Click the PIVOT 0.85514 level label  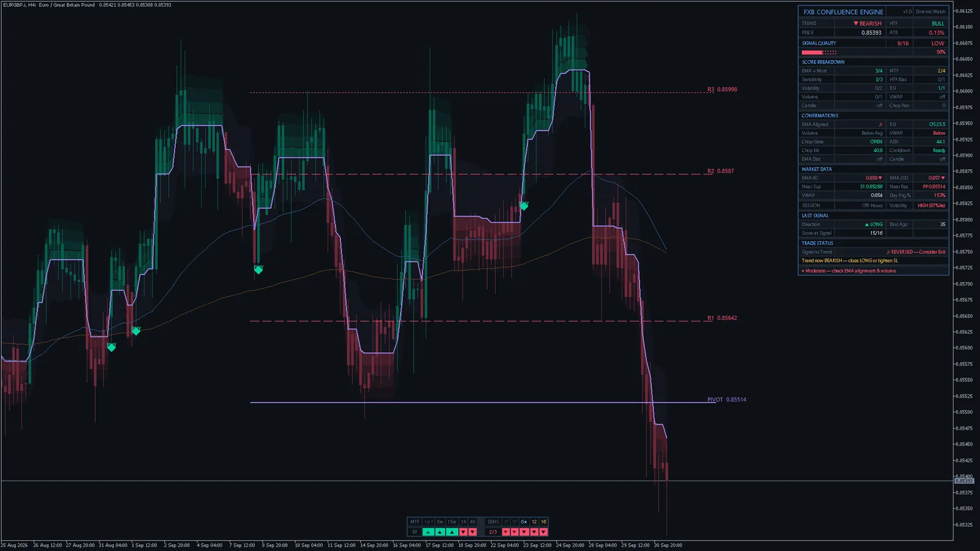tap(726, 400)
